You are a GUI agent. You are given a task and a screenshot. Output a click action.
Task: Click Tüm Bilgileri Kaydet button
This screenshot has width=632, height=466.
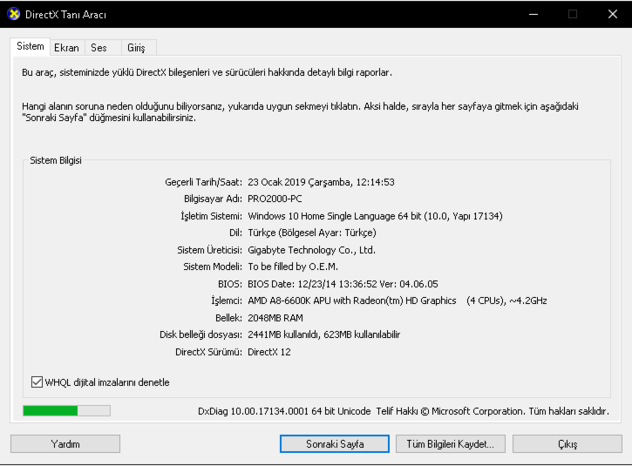click(x=450, y=444)
